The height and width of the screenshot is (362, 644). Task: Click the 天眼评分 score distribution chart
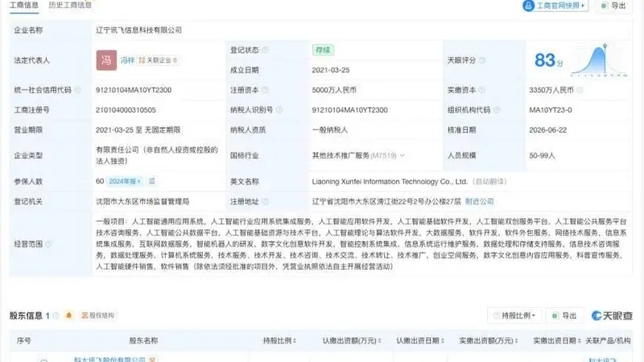(599, 60)
